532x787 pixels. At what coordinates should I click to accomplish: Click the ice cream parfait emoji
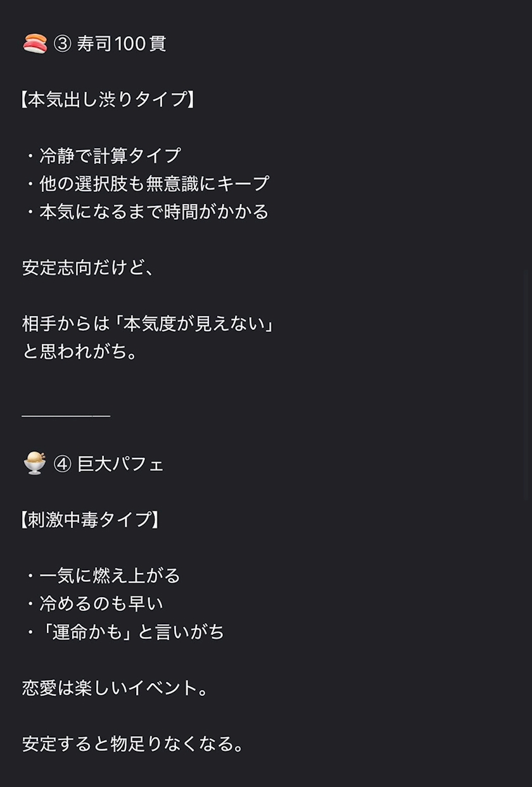35,463
